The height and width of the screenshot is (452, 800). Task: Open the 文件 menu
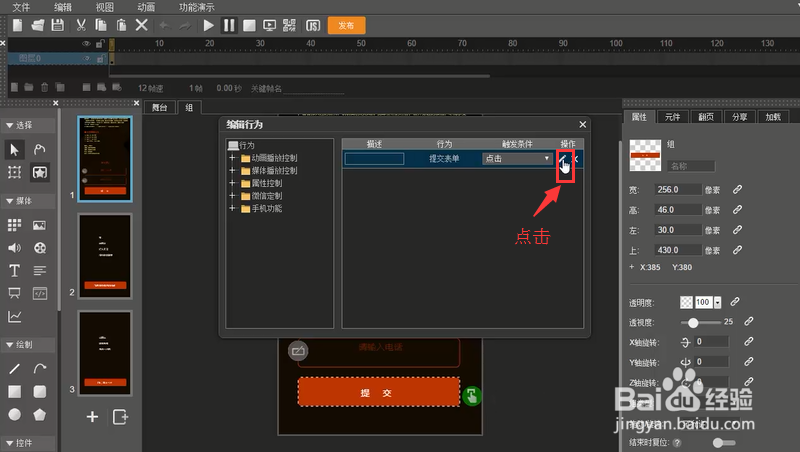pos(21,7)
